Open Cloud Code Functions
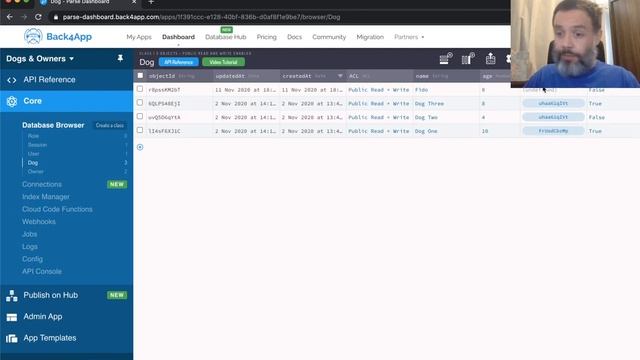Screen dimensions: 640x360 tap(57, 209)
